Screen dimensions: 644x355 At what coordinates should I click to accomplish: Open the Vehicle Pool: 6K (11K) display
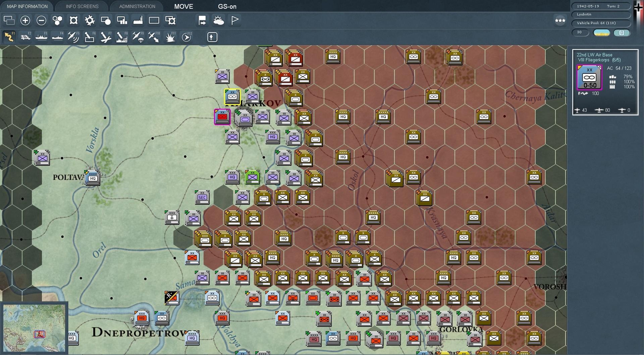pos(600,23)
